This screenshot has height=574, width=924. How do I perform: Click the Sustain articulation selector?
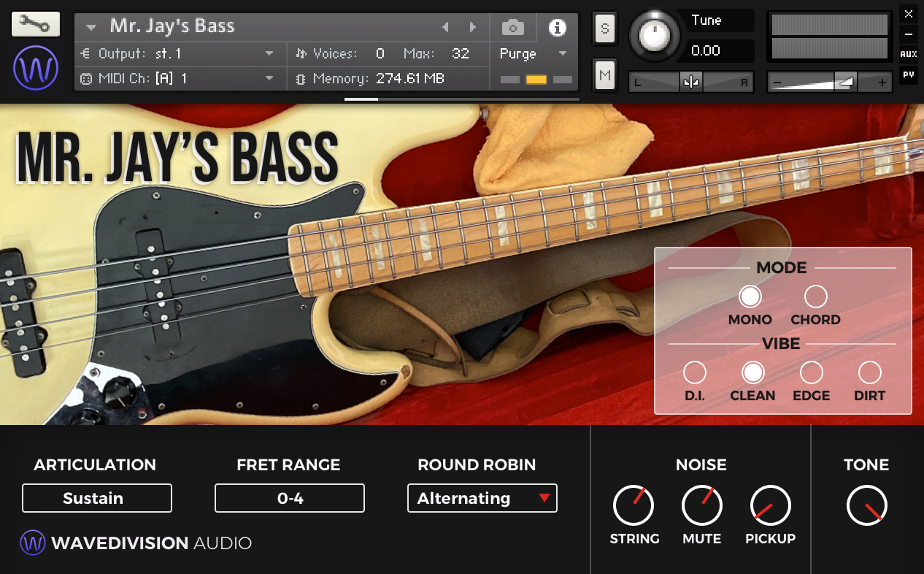click(x=96, y=498)
